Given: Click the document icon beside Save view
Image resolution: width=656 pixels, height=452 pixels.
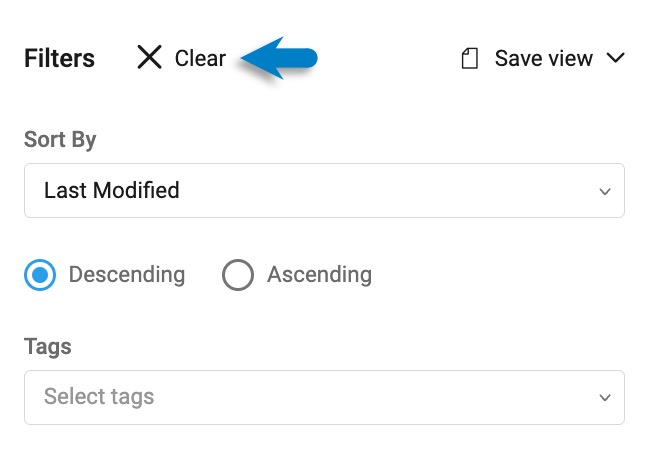Looking at the screenshot, I should (x=470, y=58).
